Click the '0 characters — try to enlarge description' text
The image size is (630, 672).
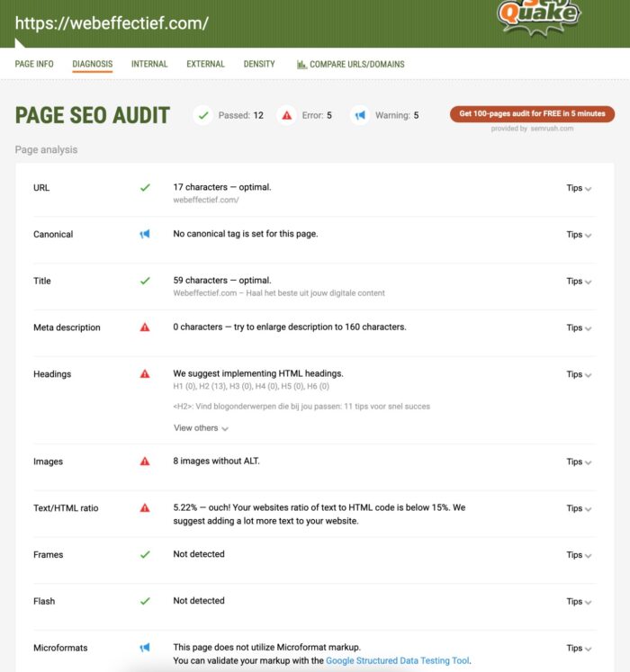290,327
